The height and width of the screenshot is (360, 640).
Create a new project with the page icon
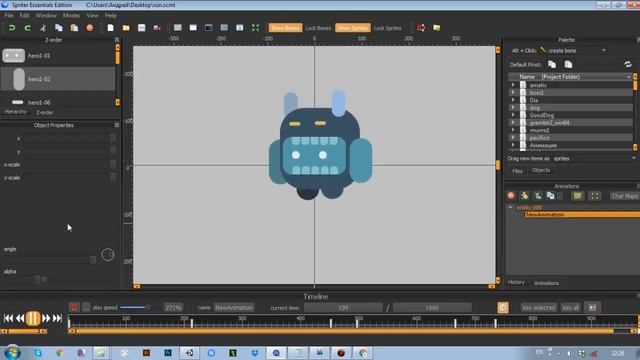point(110,28)
